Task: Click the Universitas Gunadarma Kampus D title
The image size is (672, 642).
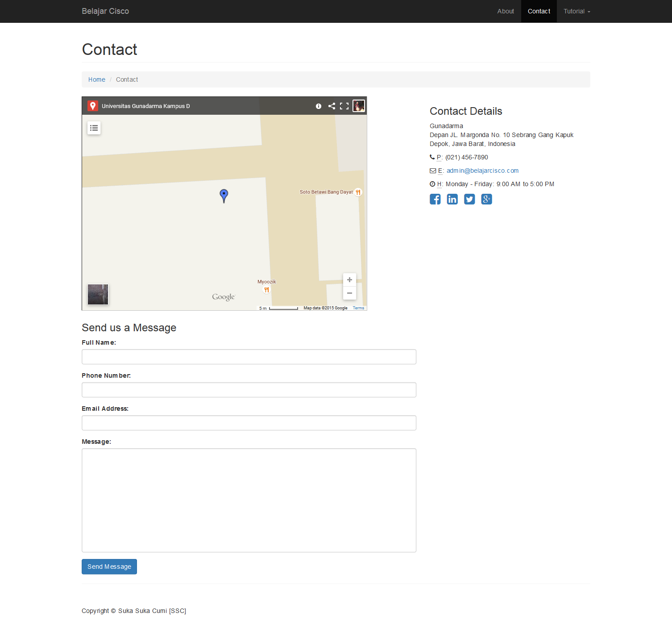Action: 146,106
